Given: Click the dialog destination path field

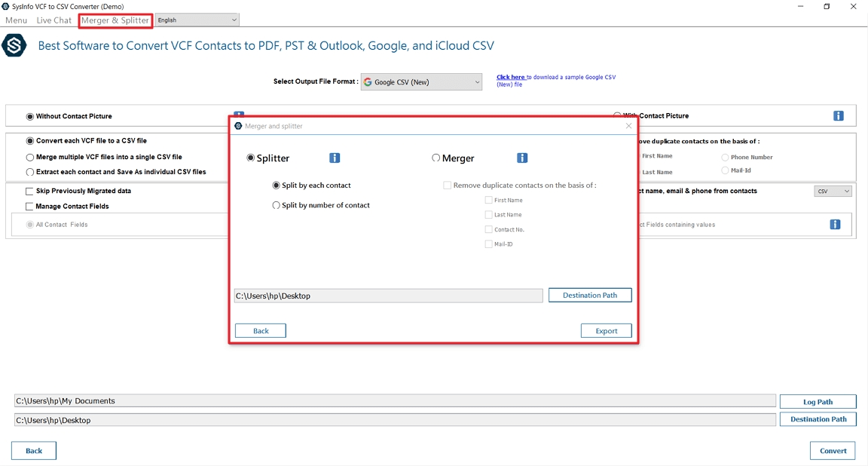Looking at the screenshot, I should [388, 296].
